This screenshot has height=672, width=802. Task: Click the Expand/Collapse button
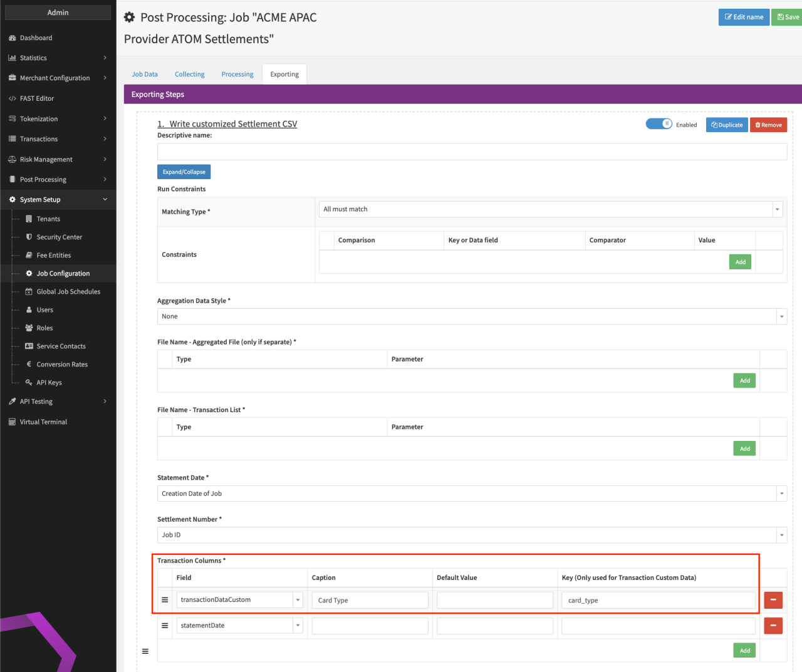point(184,172)
